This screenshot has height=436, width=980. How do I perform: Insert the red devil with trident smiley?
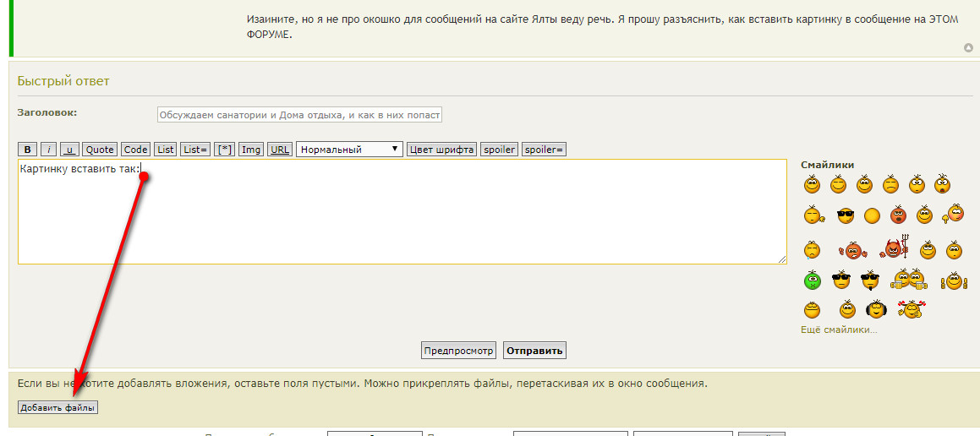(892, 248)
